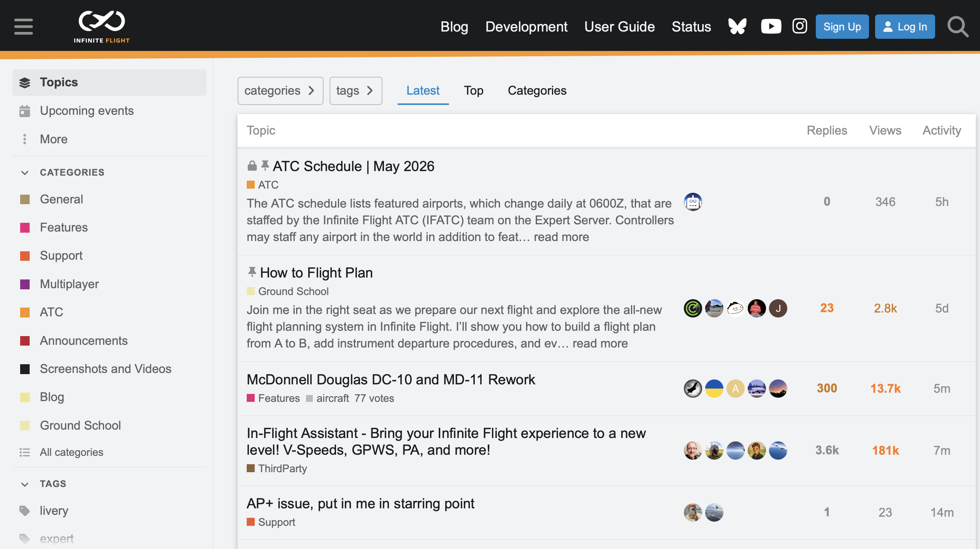The image size is (980, 549).
Task: Click the search magnifier icon
Action: (957, 26)
